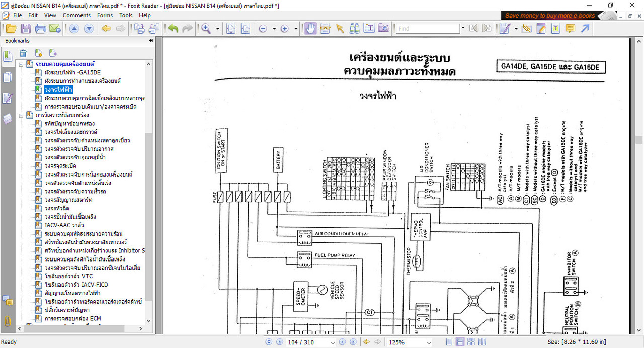Print the PDF using the printer icon
Screen dimensions: 644x348
pos(40,29)
